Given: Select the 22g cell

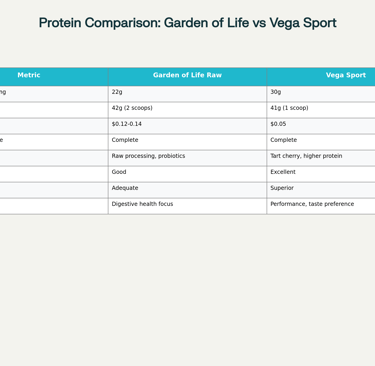Looking at the screenshot, I should tap(187, 94).
